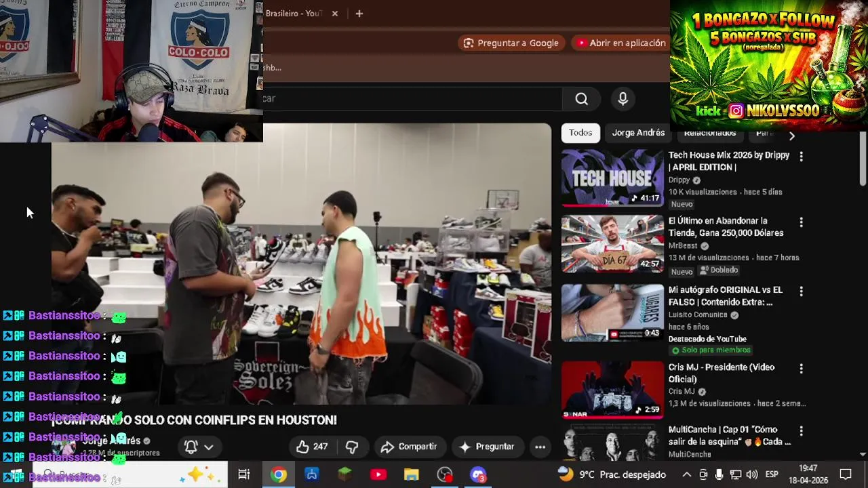The image size is (868, 488).
Task: Open options menu for El Último en Abandonar video
Action: pos(801,222)
